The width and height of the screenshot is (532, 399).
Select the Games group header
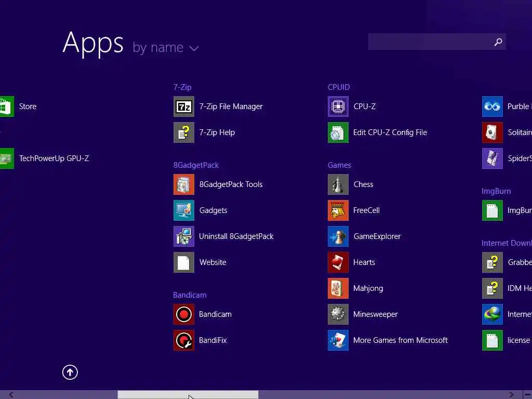[339, 165]
